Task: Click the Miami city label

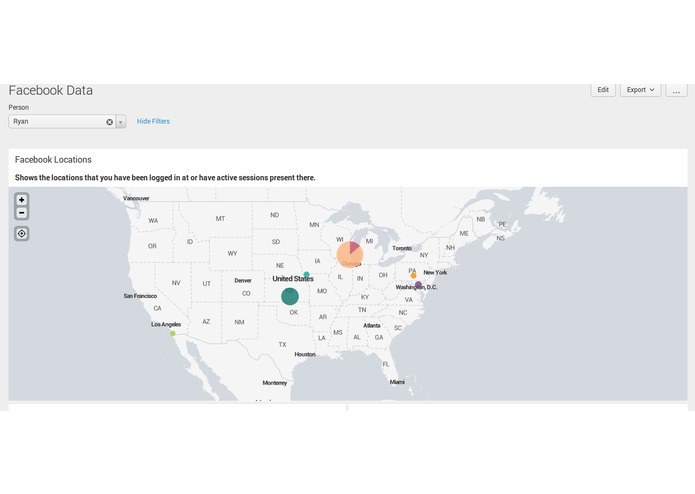Action: (397, 382)
